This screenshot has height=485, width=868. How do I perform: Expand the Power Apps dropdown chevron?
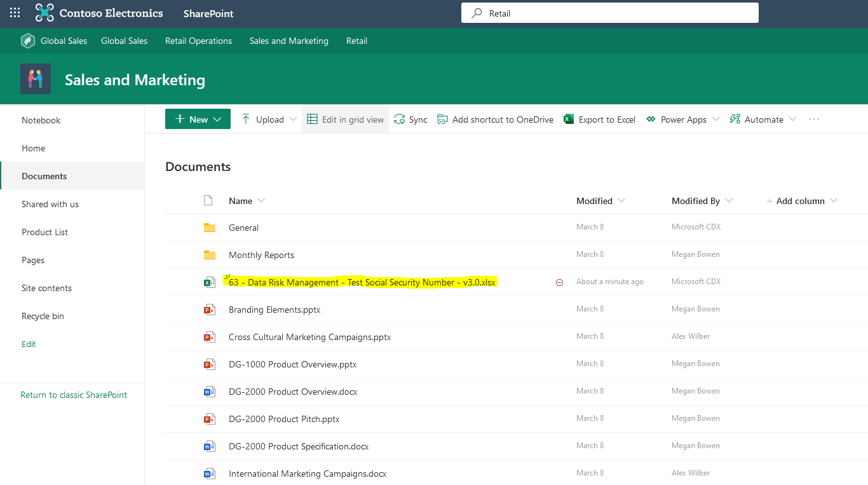(715, 120)
